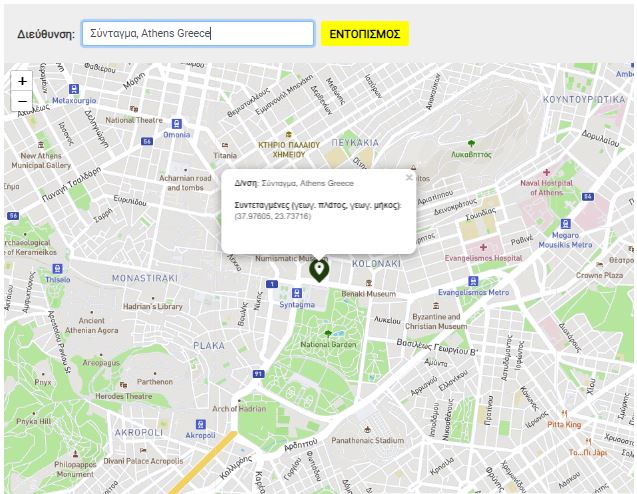The image size is (637, 494).
Task: Click the Metaxourgio metro station icon
Action: 73,88
